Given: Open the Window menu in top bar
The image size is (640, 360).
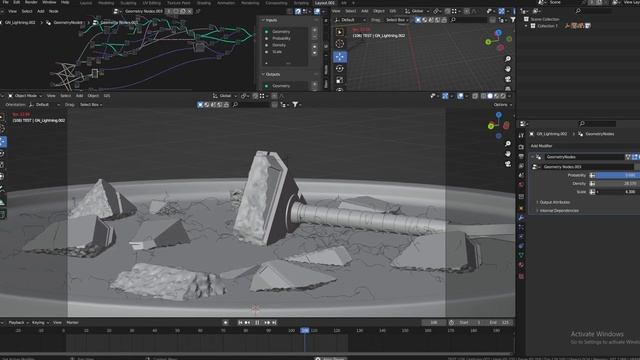Looking at the screenshot, I should pyautogui.click(x=49, y=2).
